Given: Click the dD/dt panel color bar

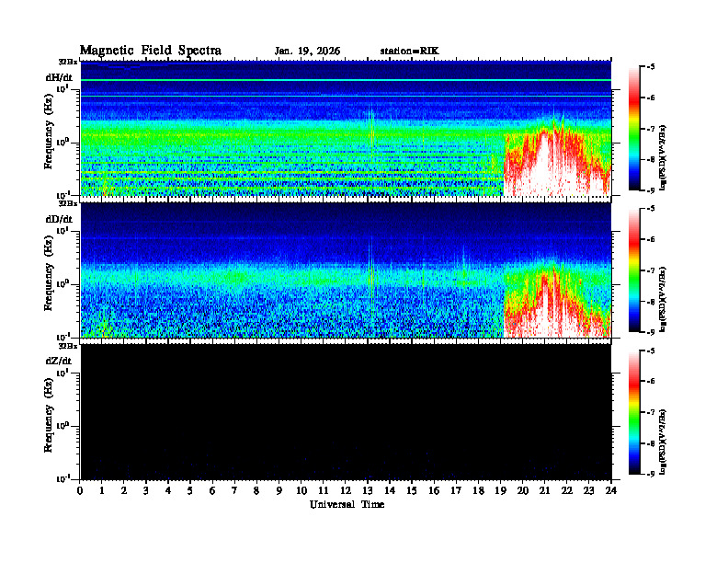Looking at the screenshot, I should click(634, 270).
